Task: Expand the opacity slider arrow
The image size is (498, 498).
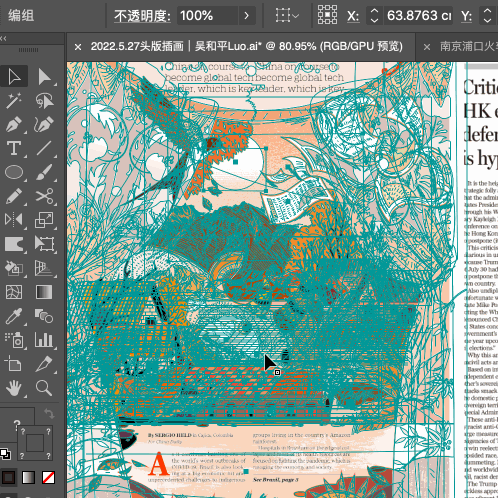Action: click(247, 16)
